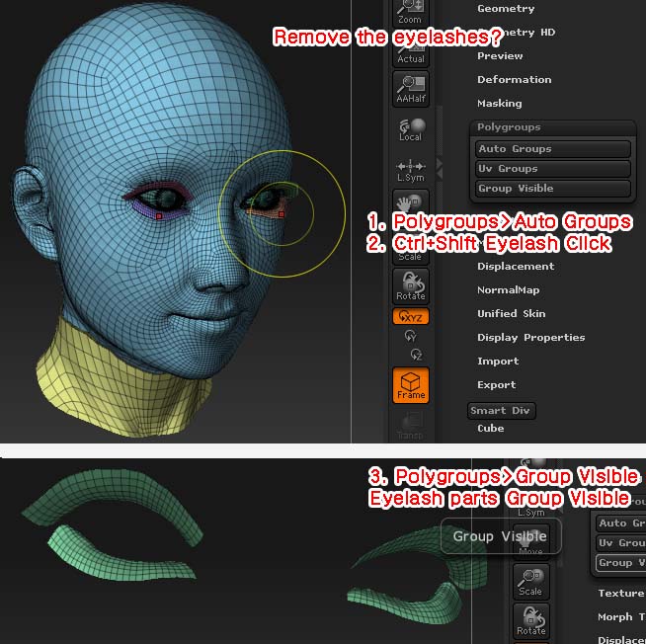Expand the Unified Skin submenu
Screen dimensions: 646x644
coord(511,313)
